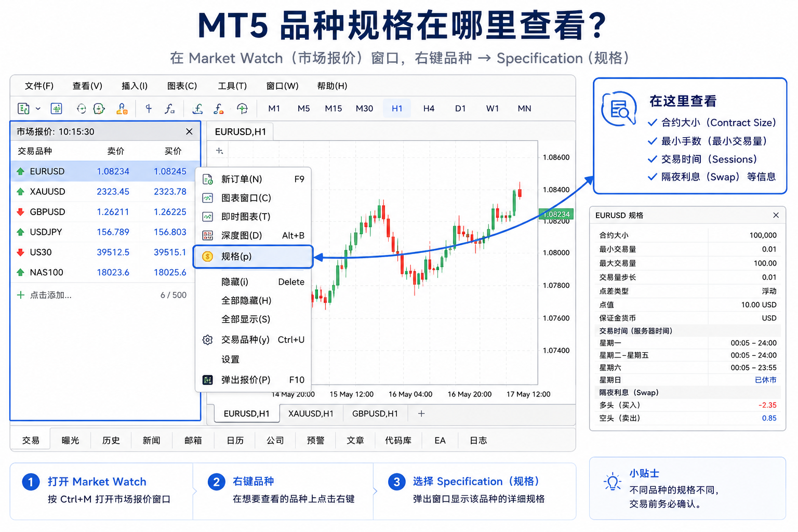This screenshot has width=798, height=532.
Task: Close the EURUSD 规格 window
Action: (x=776, y=215)
